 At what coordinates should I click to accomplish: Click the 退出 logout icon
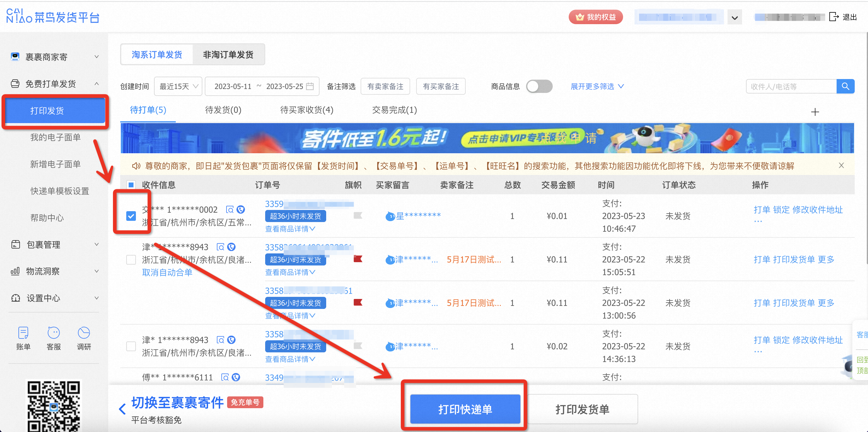click(834, 17)
